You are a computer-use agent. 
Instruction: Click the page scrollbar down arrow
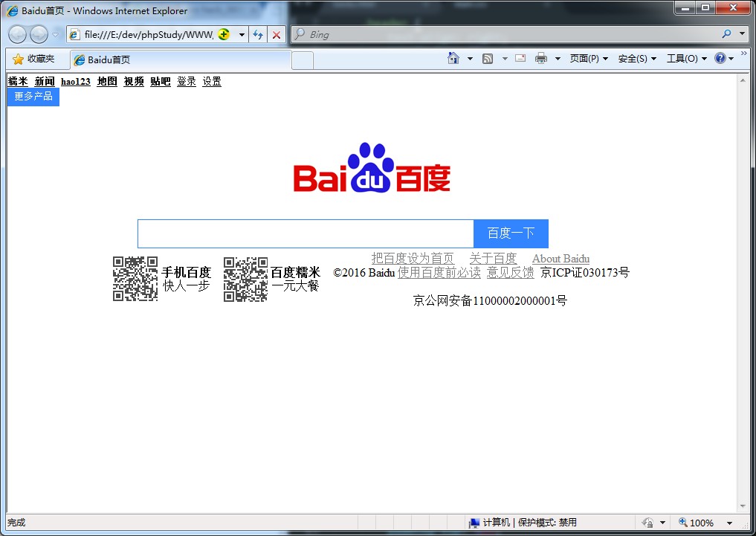pyautogui.click(x=743, y=506)
